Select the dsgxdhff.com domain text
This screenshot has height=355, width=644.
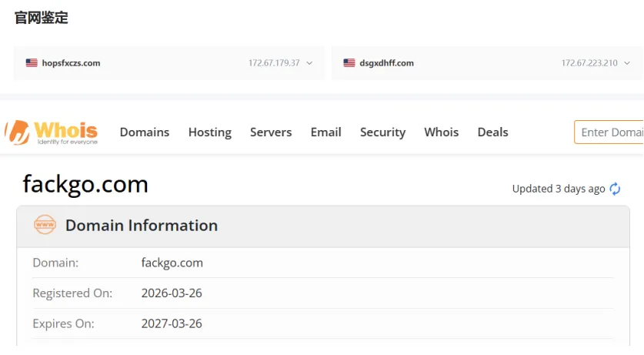pos(386,63)
